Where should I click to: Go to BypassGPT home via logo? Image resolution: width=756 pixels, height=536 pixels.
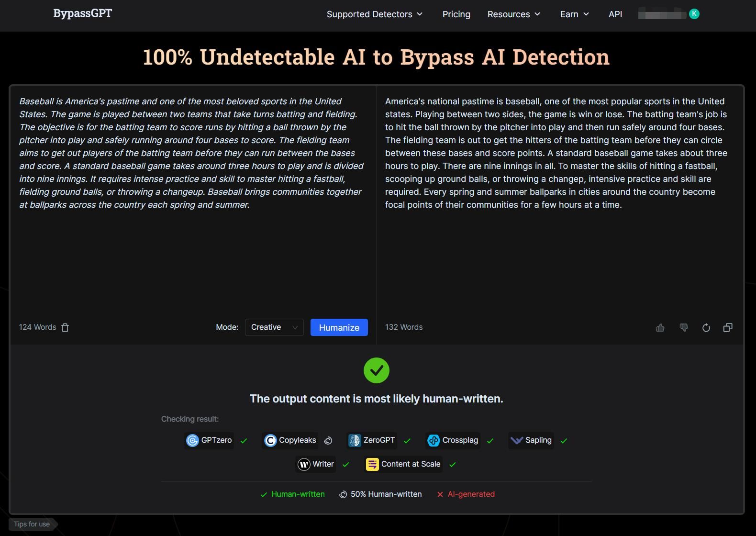point(83,13)
